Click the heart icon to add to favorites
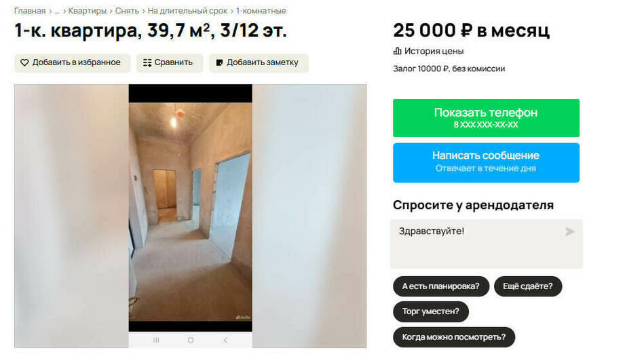 click(x=24, y=62)
